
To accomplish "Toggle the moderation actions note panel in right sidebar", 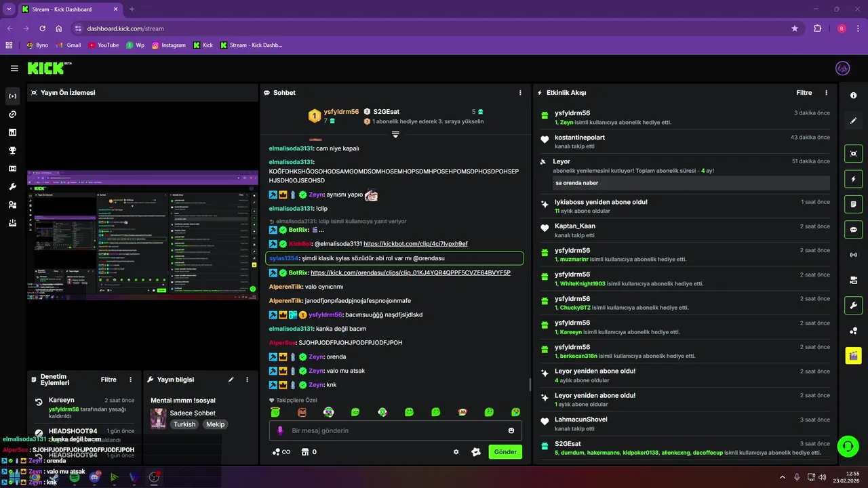I will (x=854, y=204).
